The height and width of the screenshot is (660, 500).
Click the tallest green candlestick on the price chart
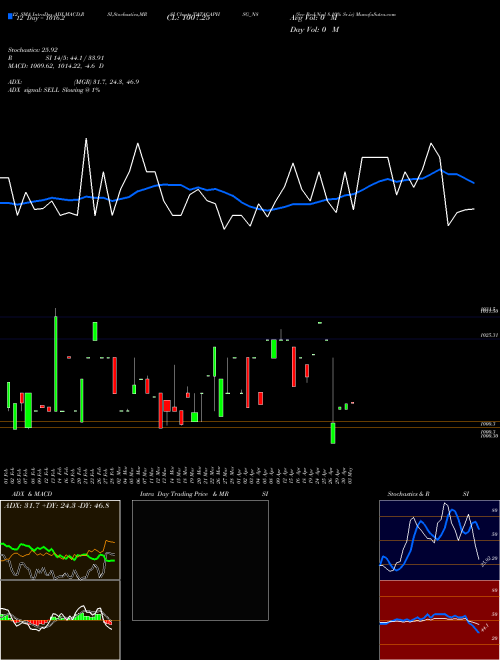(56, 360)
